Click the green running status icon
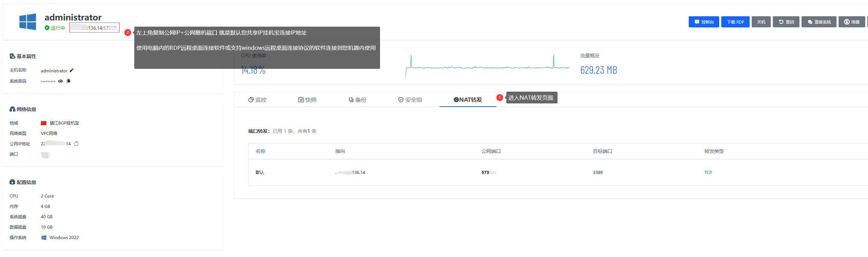868x257 pixels. coord(47,28)
